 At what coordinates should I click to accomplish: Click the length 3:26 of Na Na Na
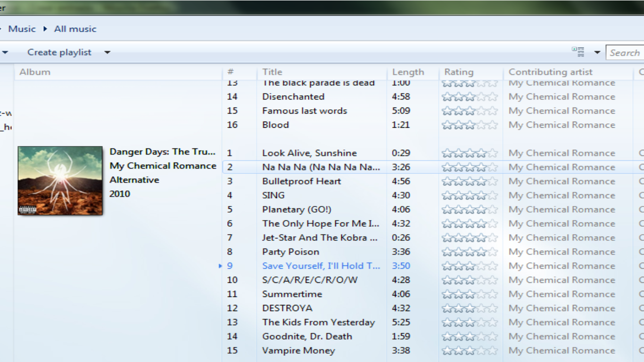(401, 167)
